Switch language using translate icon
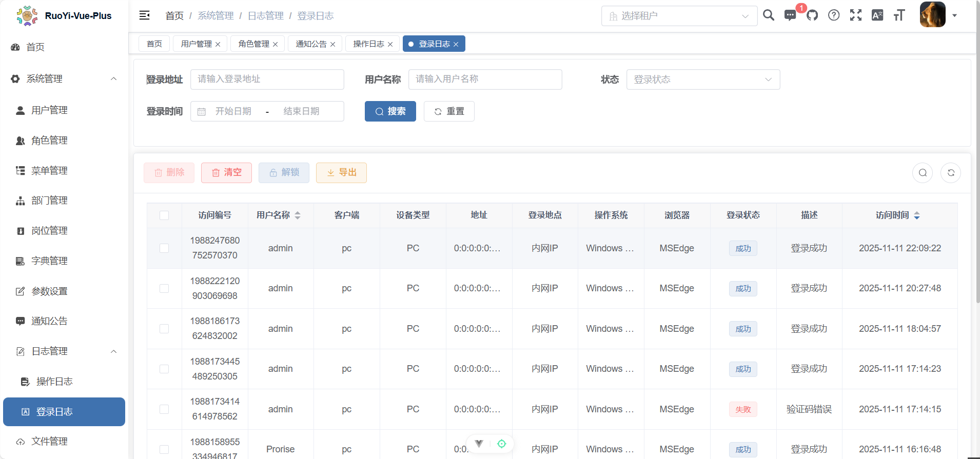The height and width of the screenshot is (459, 980). pyautogui.click(x=877, y=15)
